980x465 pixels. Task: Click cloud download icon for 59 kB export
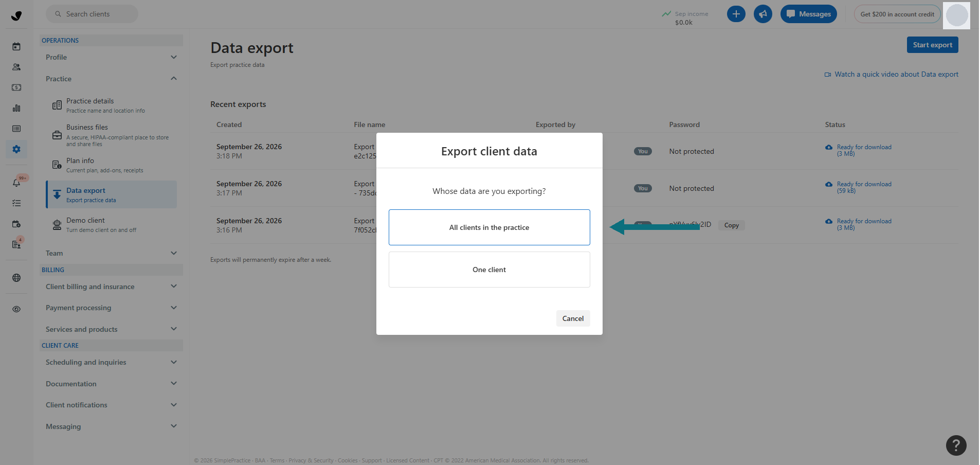pos(829,184)
